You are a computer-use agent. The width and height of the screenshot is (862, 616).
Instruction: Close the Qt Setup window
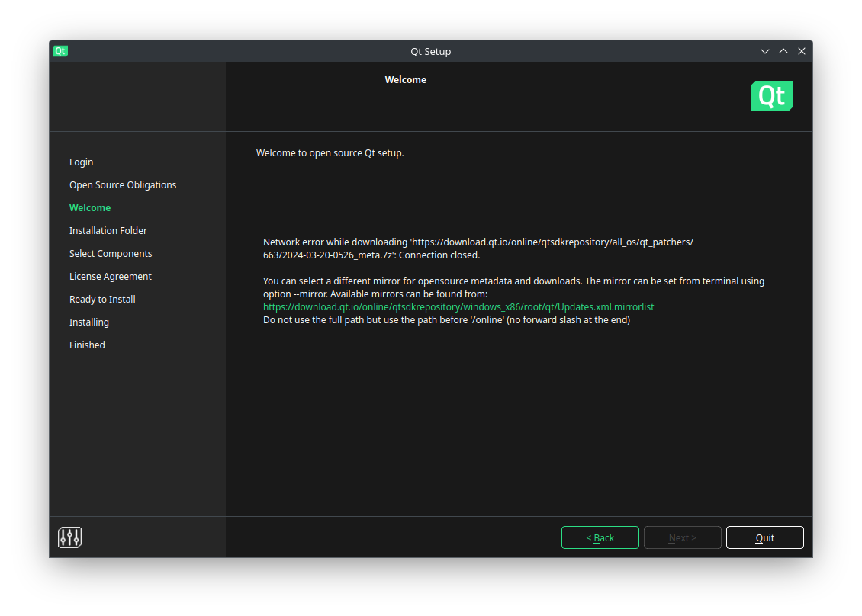click(802, 51)
